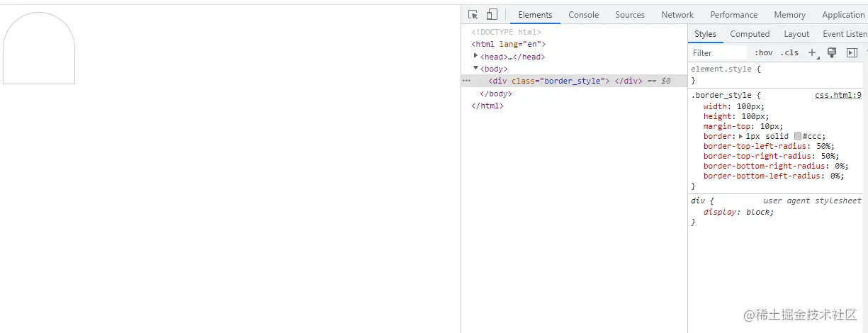Collapse the body element node
Image resolution: width=868 pixels, height=333 pixels.
[476, 68]
